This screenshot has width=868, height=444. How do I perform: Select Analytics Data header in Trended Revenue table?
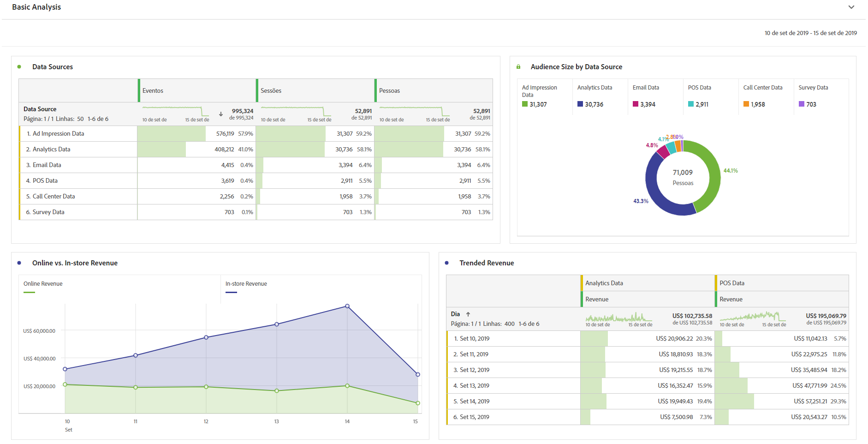(648, 283)
